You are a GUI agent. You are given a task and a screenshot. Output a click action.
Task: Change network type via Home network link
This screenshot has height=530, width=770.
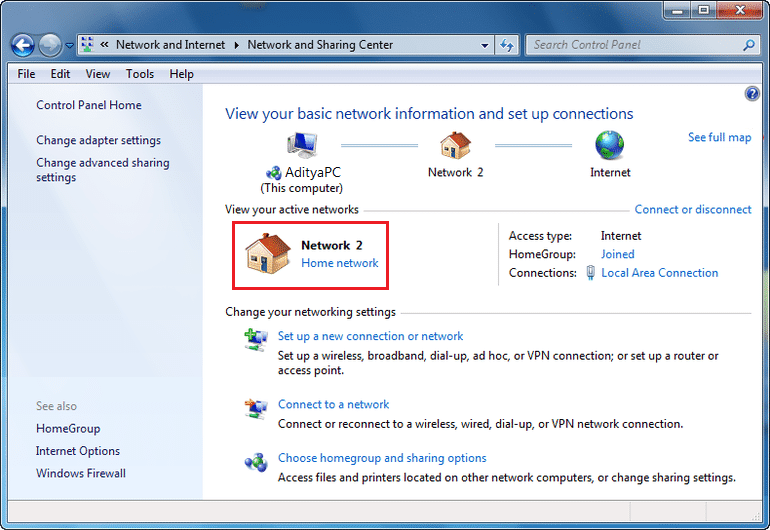click(340, 263)
